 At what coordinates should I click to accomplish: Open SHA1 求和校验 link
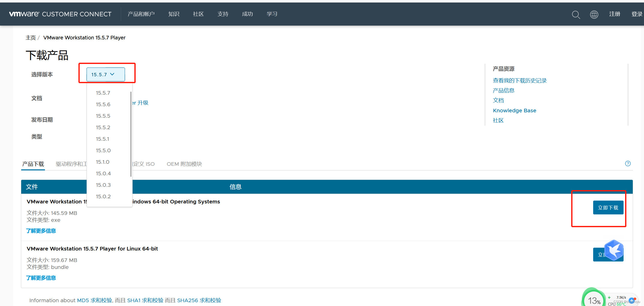click(x=145, y=300)
